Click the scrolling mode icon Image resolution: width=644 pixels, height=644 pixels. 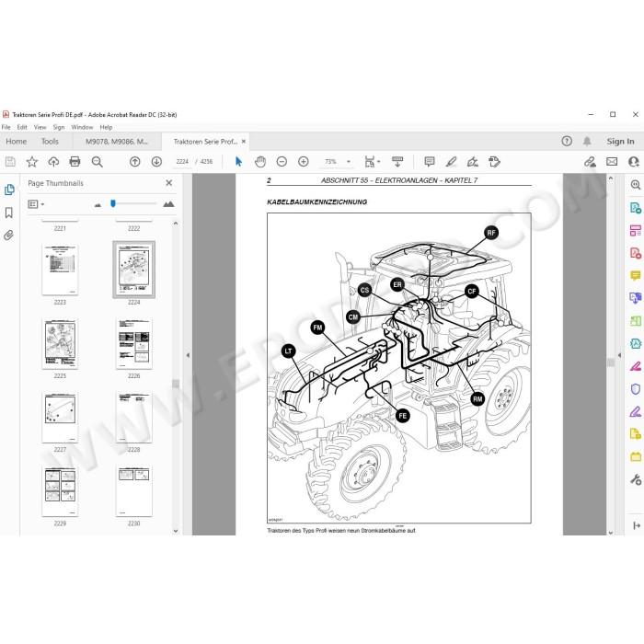[x=397, y=162]
